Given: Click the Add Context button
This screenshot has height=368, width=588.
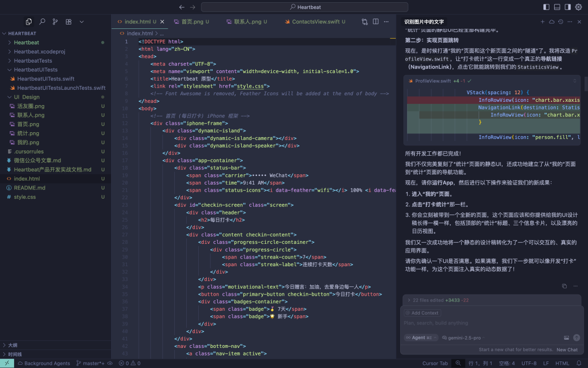Looking at the screenshot, I should [x=422, y=313].
